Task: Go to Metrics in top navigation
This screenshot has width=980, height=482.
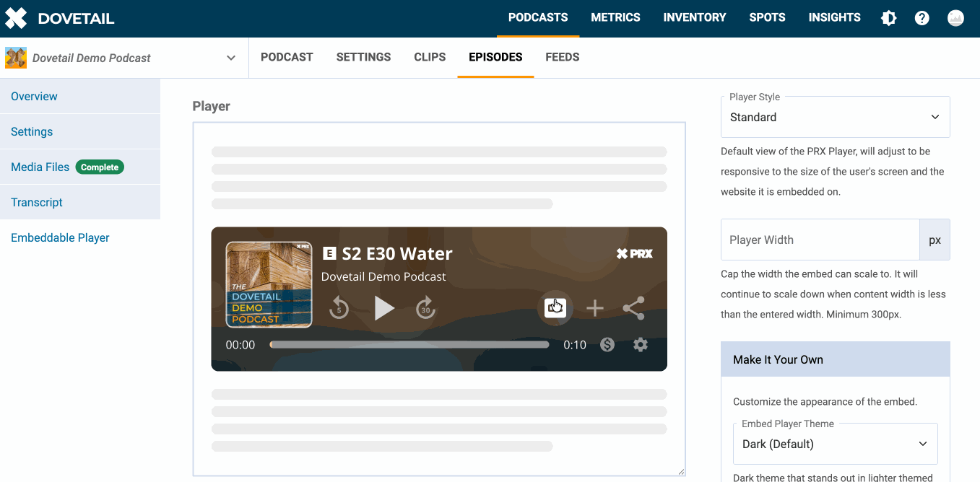Action: click(615, 17)
